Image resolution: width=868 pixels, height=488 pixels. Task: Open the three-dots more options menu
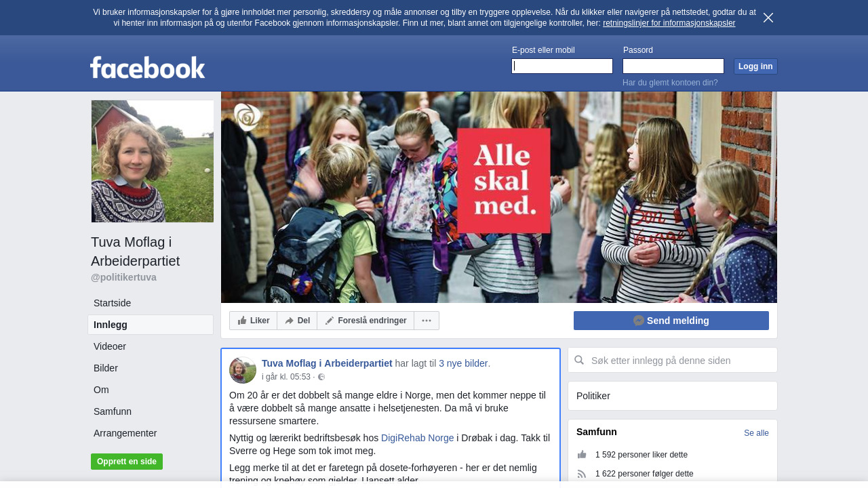pos(427,321)
